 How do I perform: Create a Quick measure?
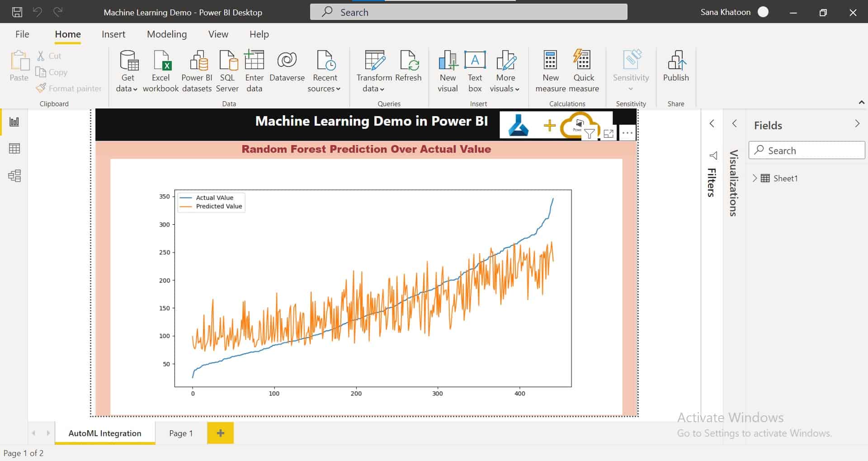coord(583,71)
